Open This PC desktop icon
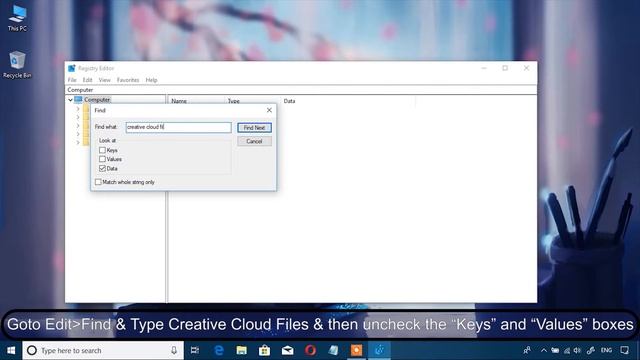This screenshot has width=640, height=360. pyautogui.click(x=17, y=18)
